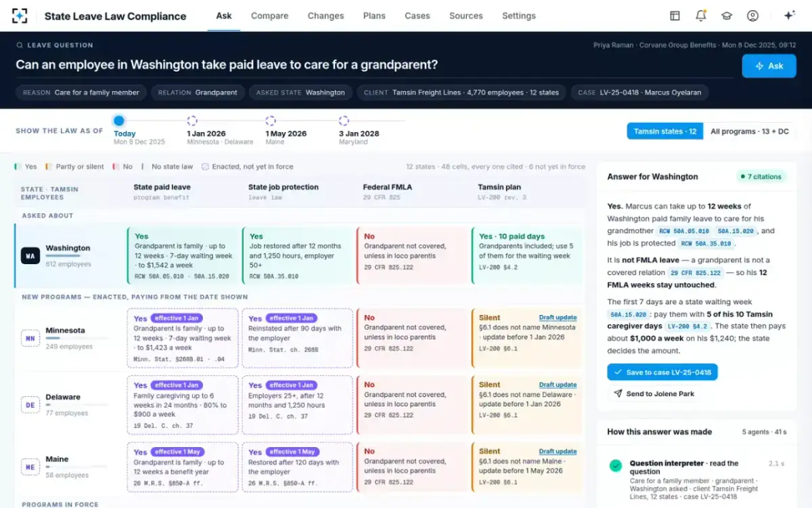This screenshot has height=508, width=812.
Task: Click Washington State paid leave cell
Action: coord(183,256)
